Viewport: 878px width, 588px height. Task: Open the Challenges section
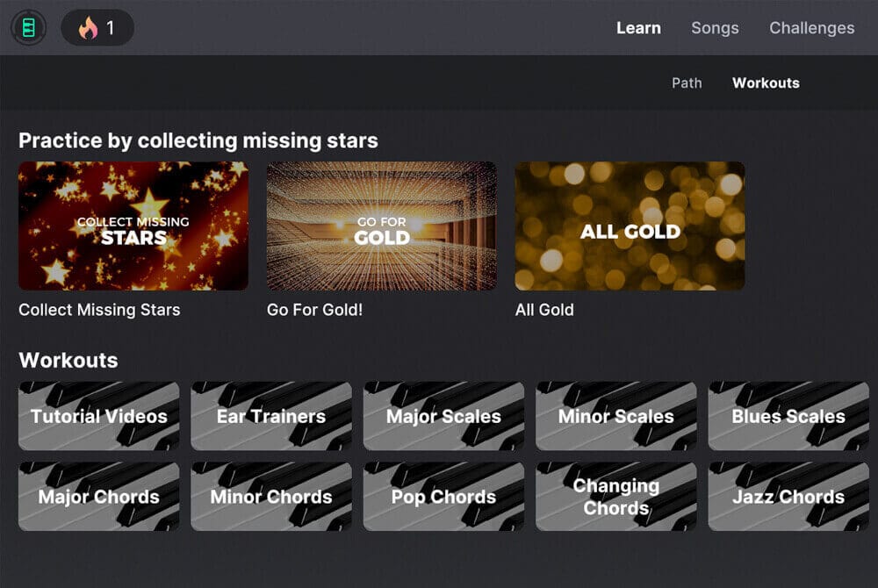pos(811,27)
